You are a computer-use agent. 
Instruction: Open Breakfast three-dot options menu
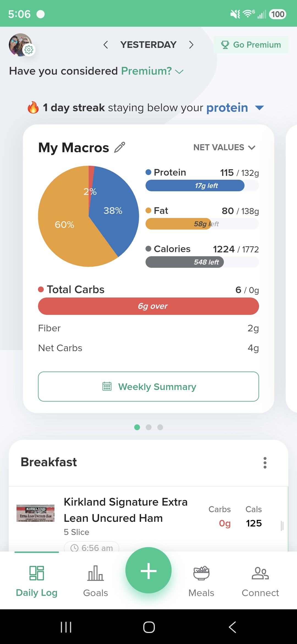[265, 463]
